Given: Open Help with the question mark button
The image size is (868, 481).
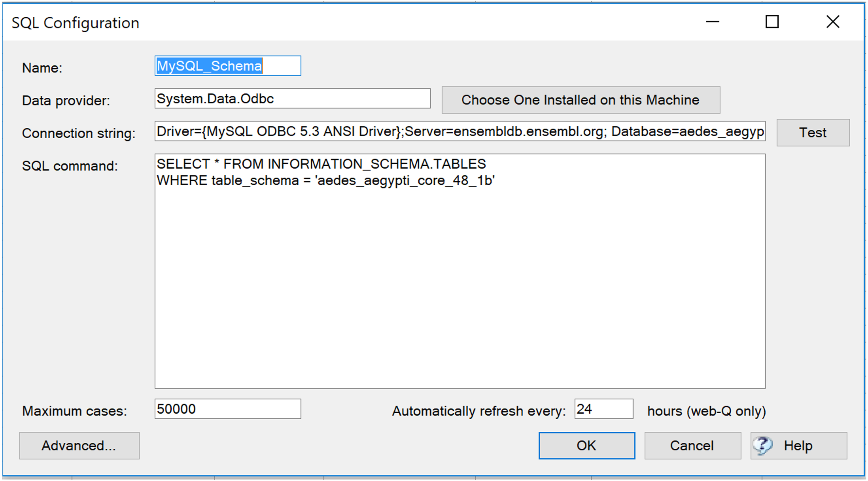Looking at the screenshot, I should [x=799, y=446].
